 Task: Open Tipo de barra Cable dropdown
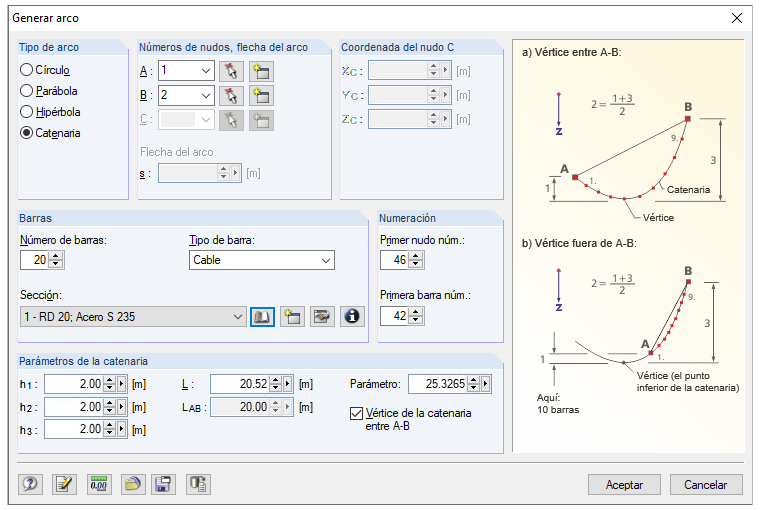pyautogui.click(x=326, y=260)
